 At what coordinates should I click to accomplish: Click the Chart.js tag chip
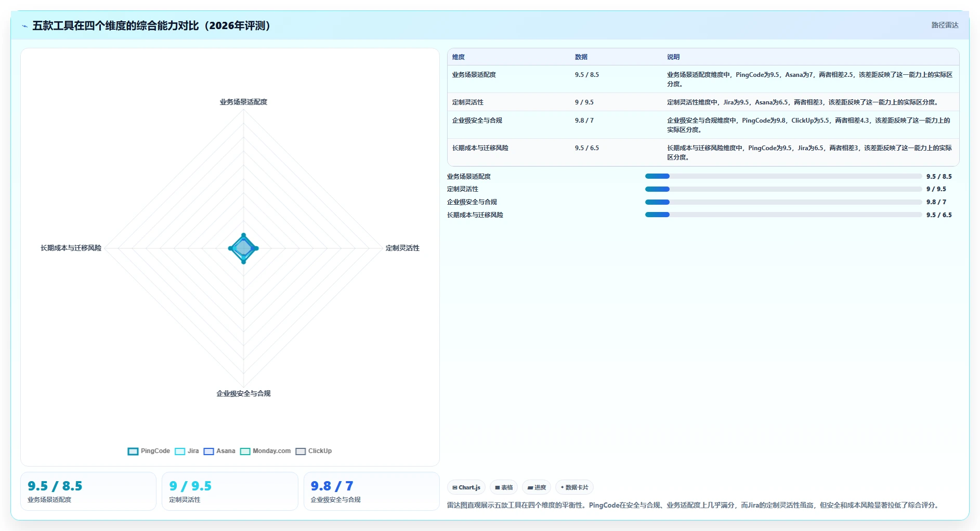(x=466, y=487)
